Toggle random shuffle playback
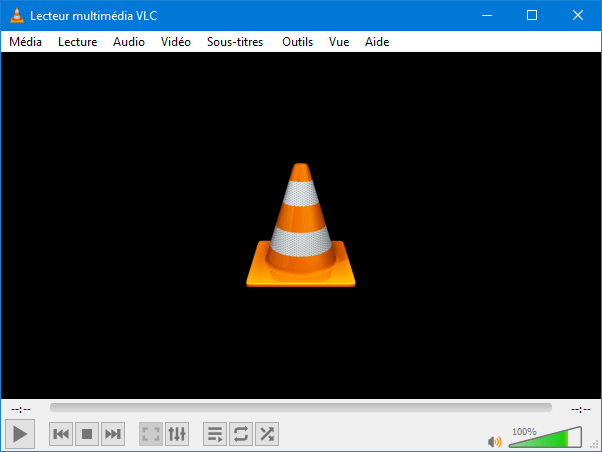The image size is (602, 452). [x=267, y=434]
